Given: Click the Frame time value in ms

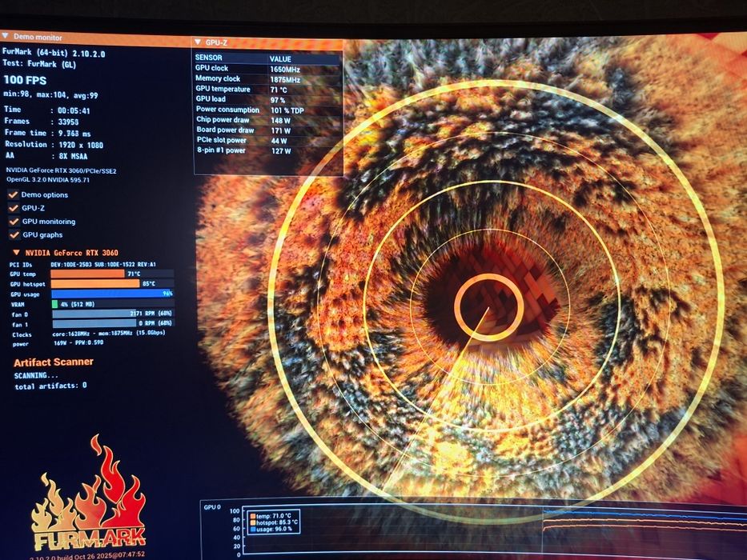Looking at the screenshot, I should coord(74,134).
